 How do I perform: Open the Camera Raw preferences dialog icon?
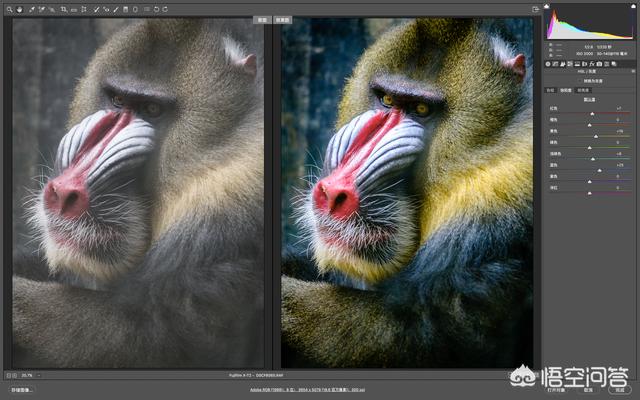tap(147, 9)
